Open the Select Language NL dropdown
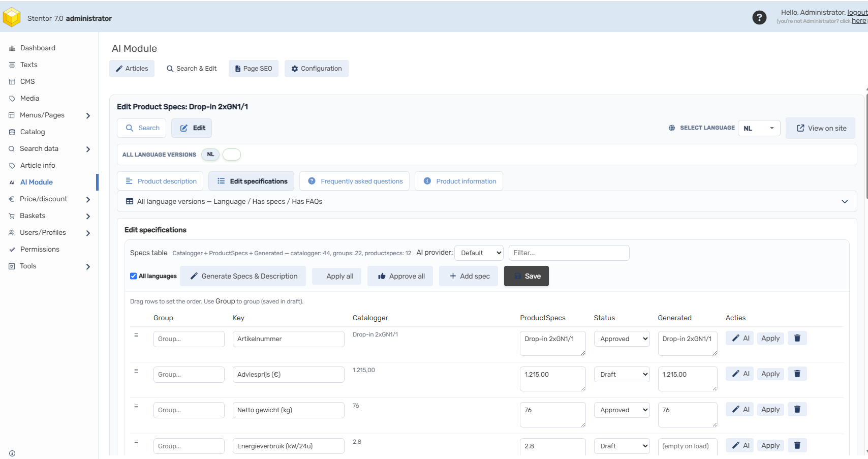This screenshot has width=868, height=459. coord(759,128)
